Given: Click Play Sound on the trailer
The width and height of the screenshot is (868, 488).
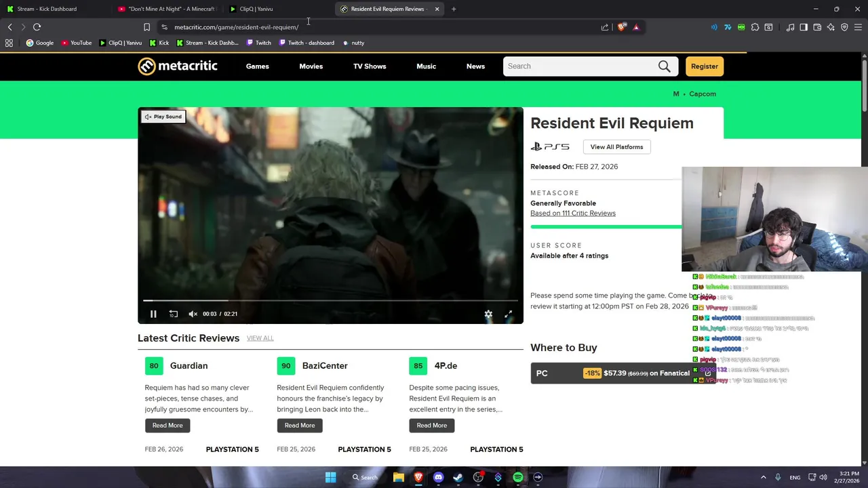Looking at the screenshot, I should 163,117.
